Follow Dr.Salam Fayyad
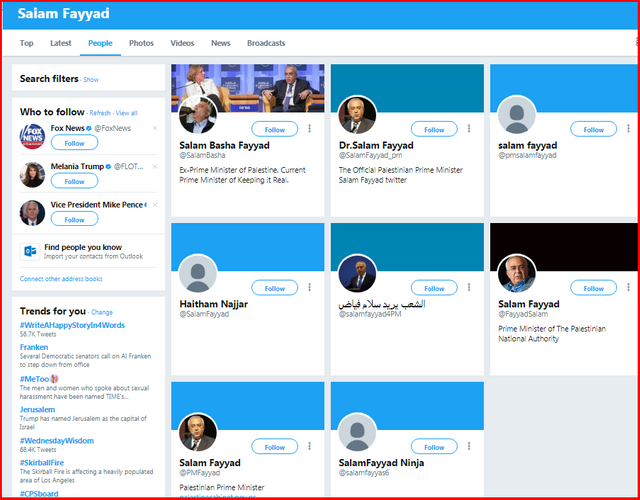640x500 pixels. 434,129
